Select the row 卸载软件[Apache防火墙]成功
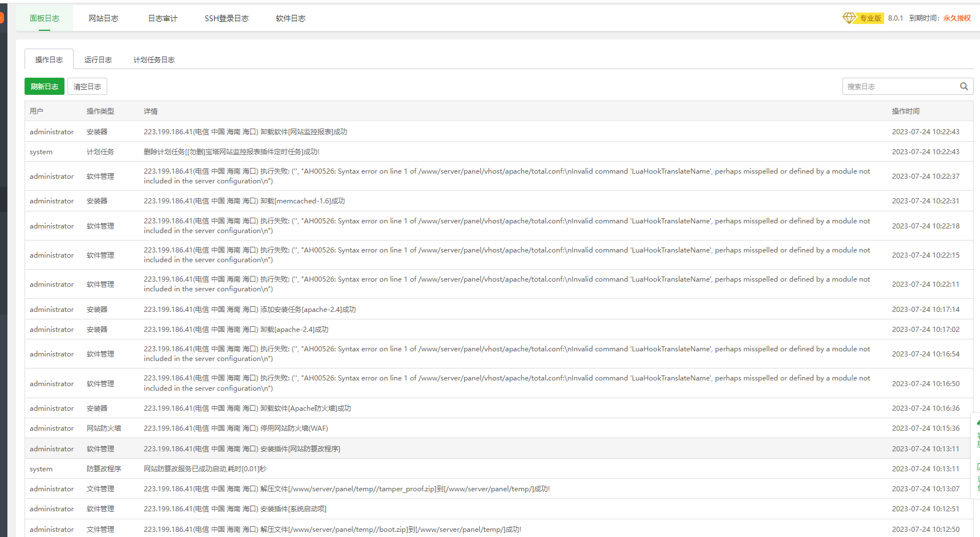 click(499, 408)
